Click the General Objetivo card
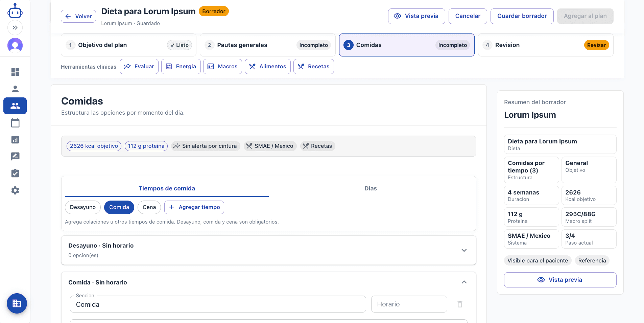Image resolution: width=644 pixels, height=323 pixels. pos(589,170)
